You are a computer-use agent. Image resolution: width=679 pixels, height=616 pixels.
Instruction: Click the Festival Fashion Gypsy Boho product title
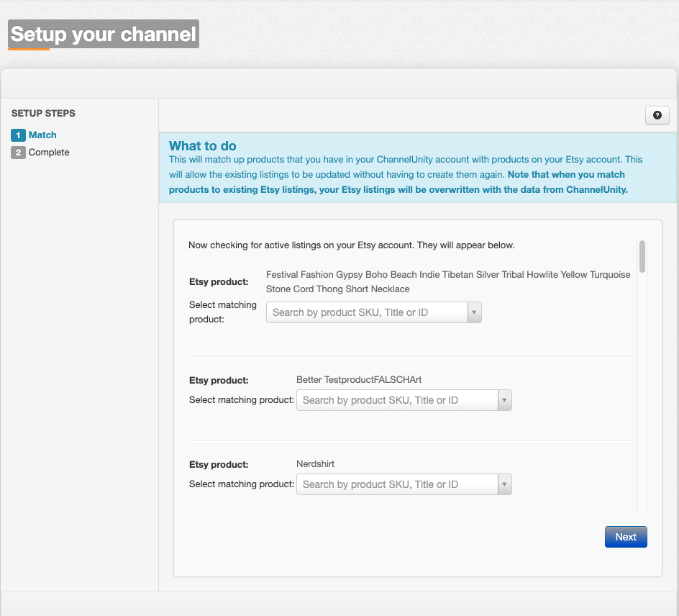click(x=448, y=281)
